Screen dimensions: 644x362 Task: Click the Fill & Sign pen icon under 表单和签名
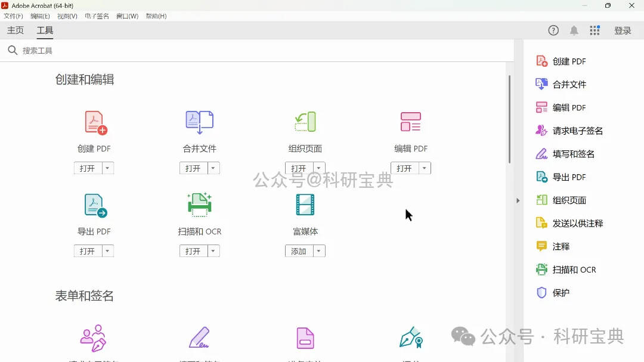point(200,338)
